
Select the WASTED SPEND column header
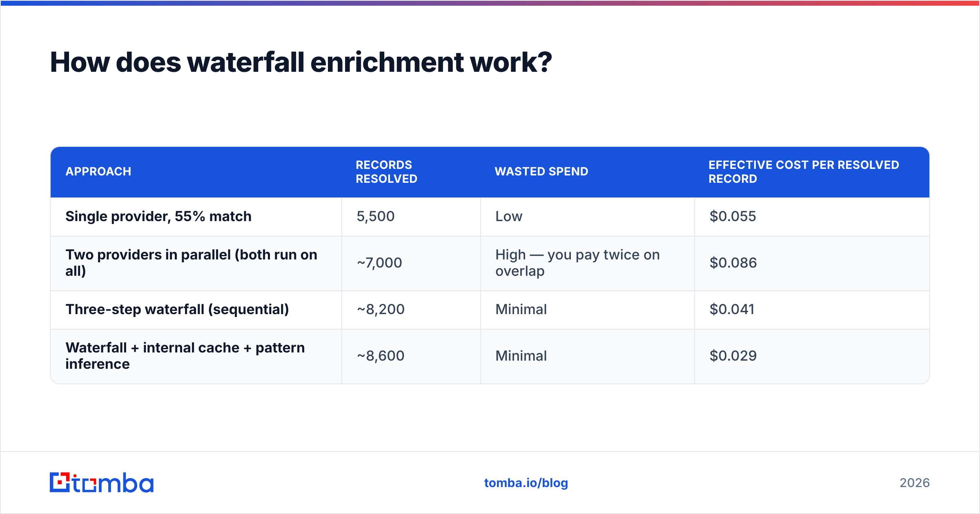(541, 171)
